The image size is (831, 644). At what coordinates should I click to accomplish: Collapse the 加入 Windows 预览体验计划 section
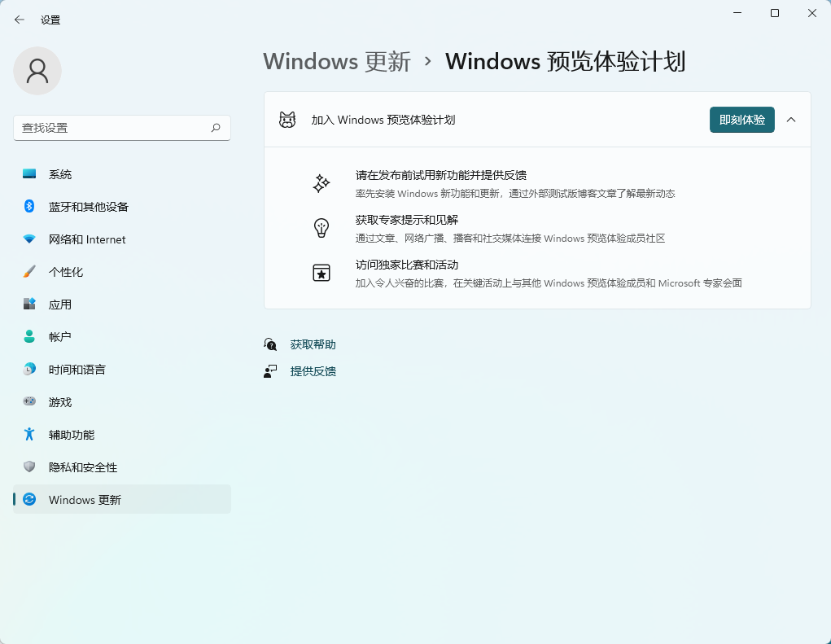pos(790,119)
